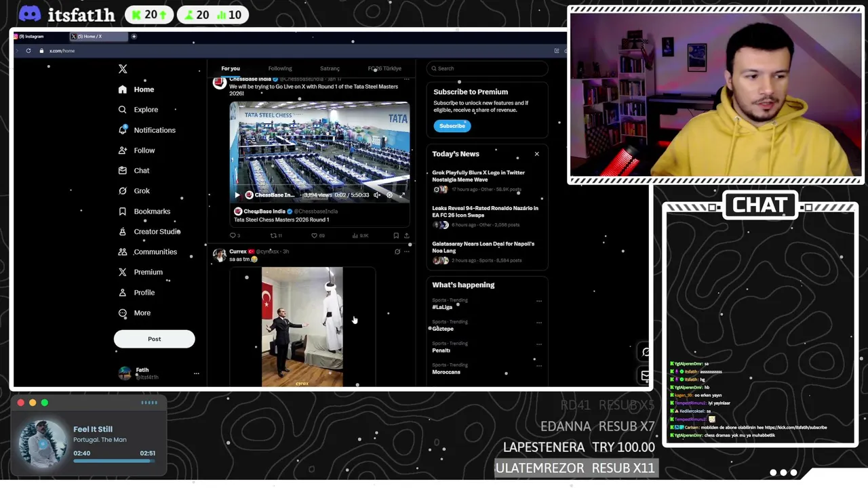Expand Tata Steel video to fullscreen
This screenshot has width=868, height=488.
click(402, 195)
